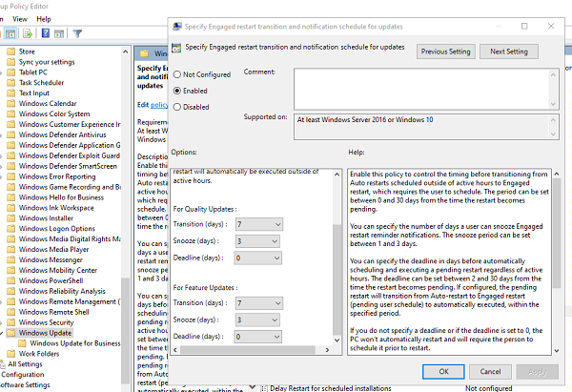
Task: Collapse the Windows Update tree node
Action: pos(2,333)
